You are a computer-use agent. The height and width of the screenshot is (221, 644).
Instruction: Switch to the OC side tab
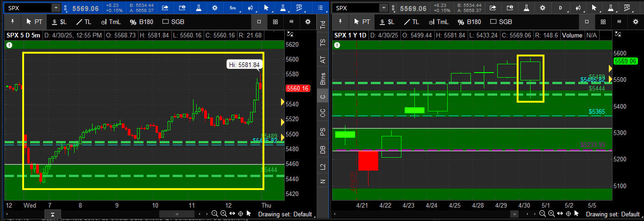coord(323,112)
